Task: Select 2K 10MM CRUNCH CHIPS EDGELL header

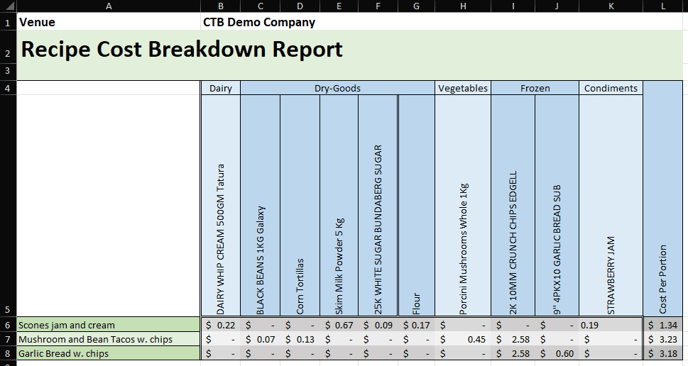Action: [513, 205]
